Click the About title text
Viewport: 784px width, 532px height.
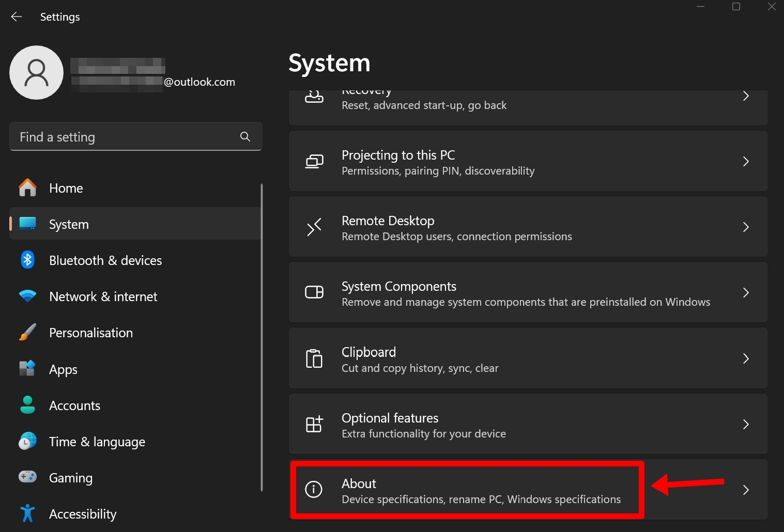click(x=359, y=483)
